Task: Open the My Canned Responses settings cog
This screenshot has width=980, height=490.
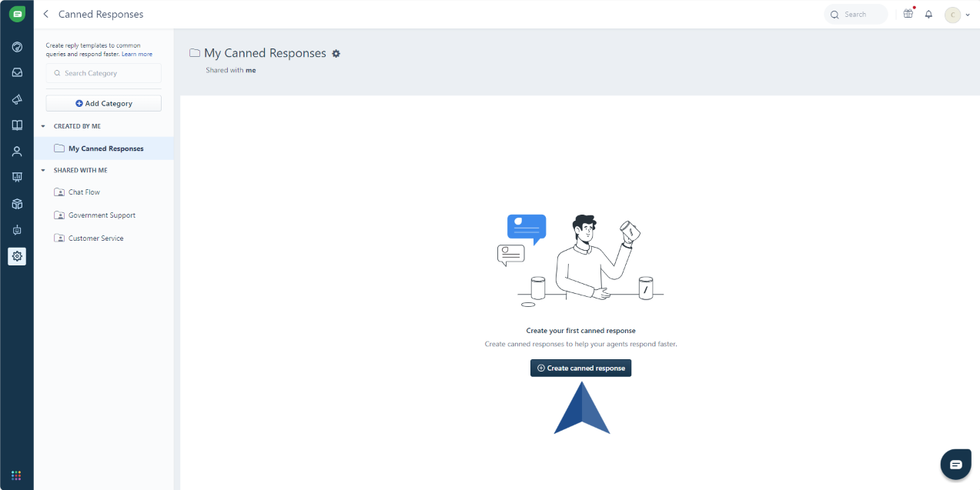Action: 336,53
